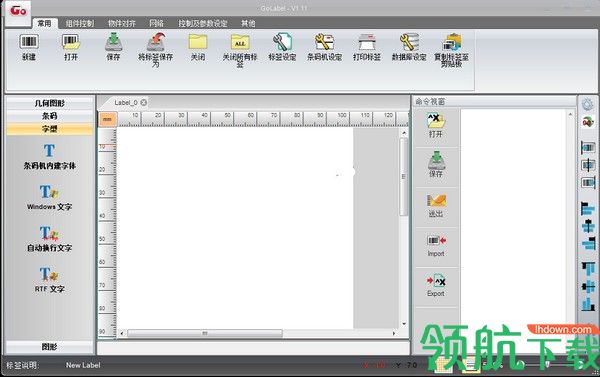Click the vertical scrollbar thumb beside canvas
Image resolution: width=600 pixels, height=377 pixels.
404,177
